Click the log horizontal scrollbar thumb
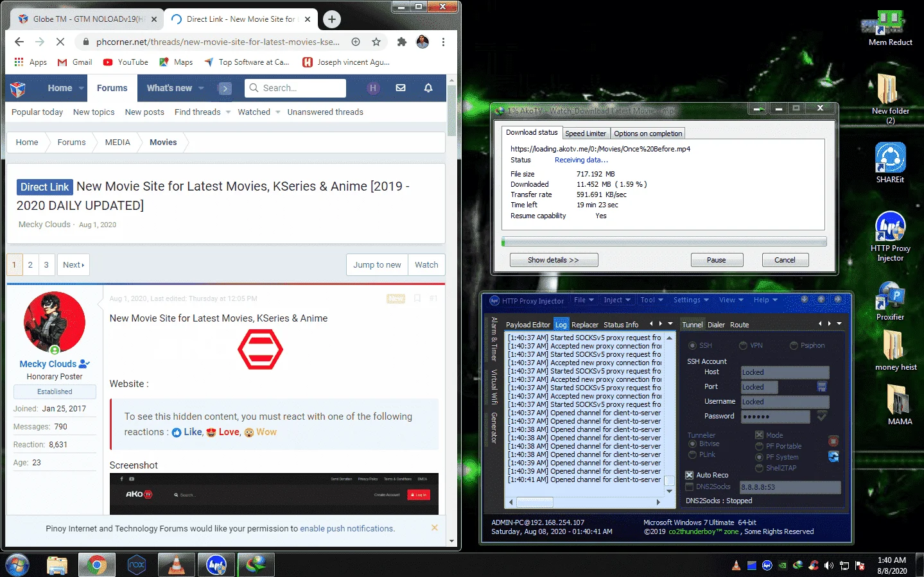Screen dimensions: 924x577 (x=535, y=502)
